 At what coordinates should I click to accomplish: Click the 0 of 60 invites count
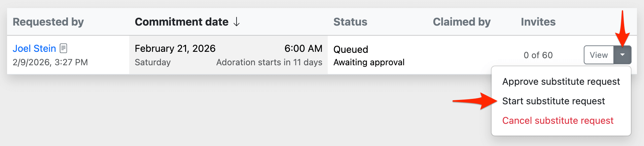538,55
